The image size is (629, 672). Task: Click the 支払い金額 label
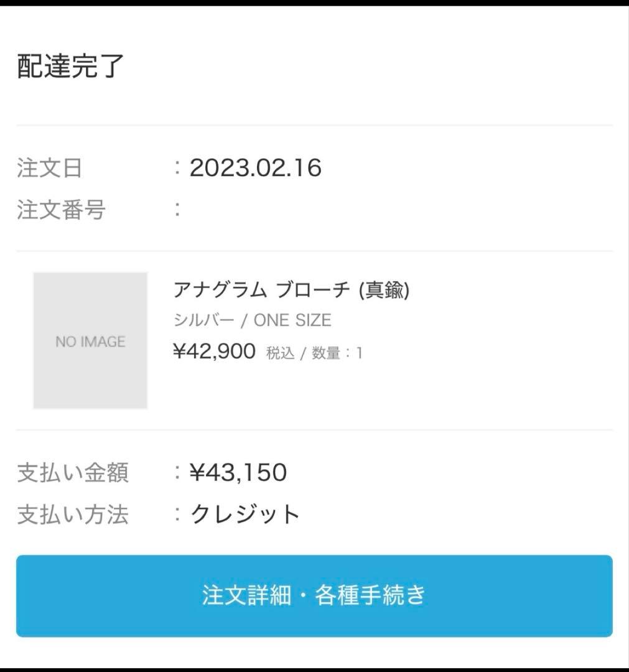(x=72, y=473)
